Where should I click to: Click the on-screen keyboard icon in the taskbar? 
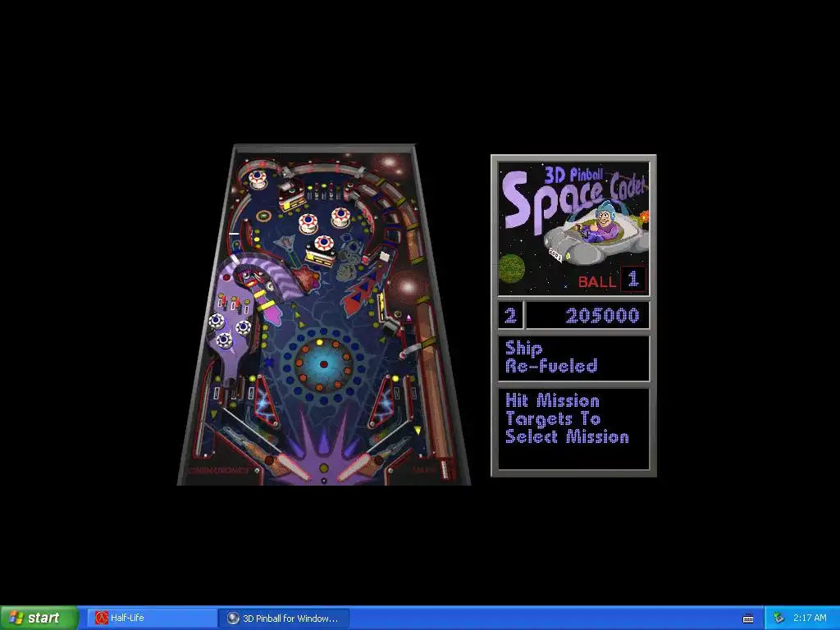click(x=748, y=619)
